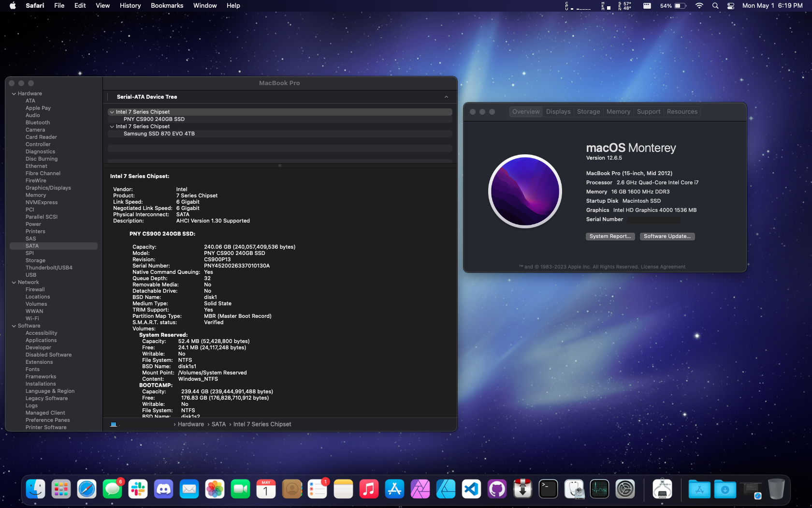This screenshot has height=508, width=812.
Task: Click Hardware in the path bar
Action: point(191,424)
